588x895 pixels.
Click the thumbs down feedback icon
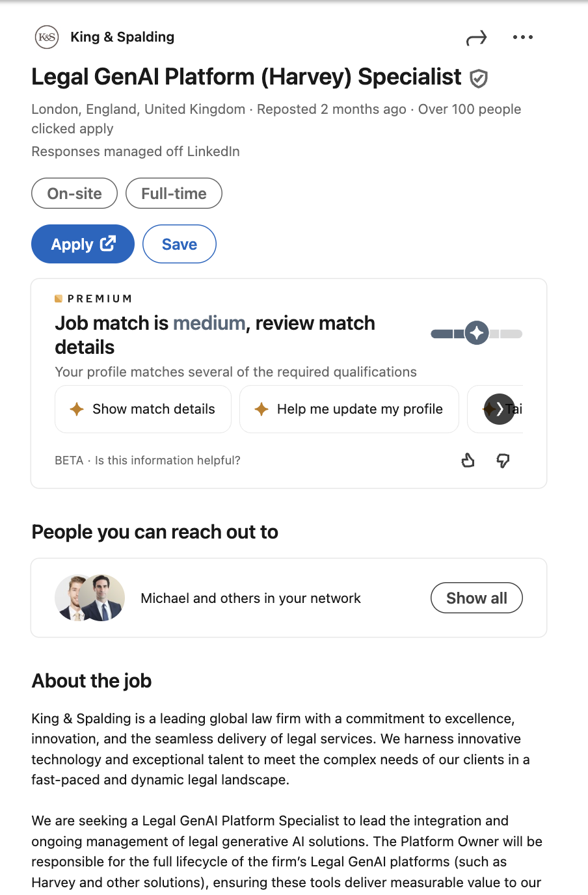[503, 461]
